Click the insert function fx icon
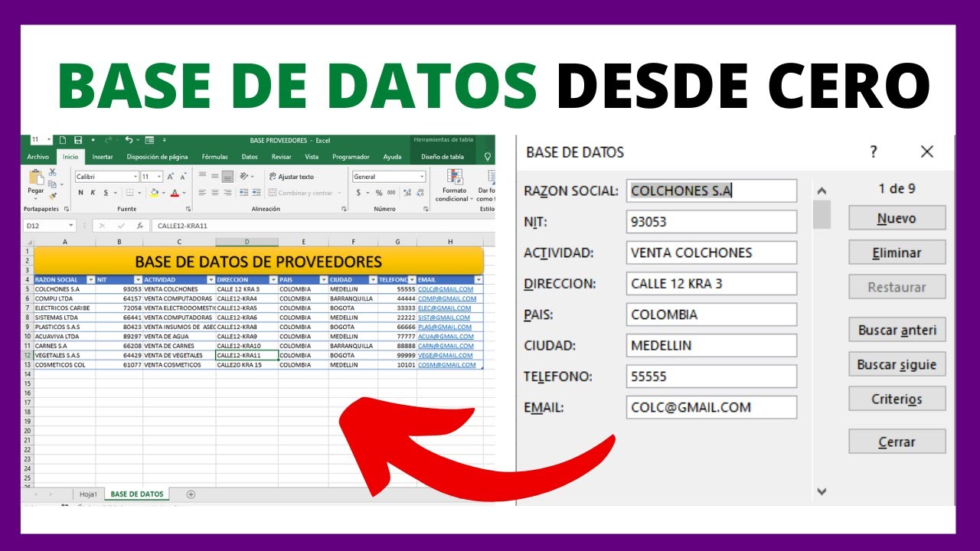980x551 pixels. [140, 226]
